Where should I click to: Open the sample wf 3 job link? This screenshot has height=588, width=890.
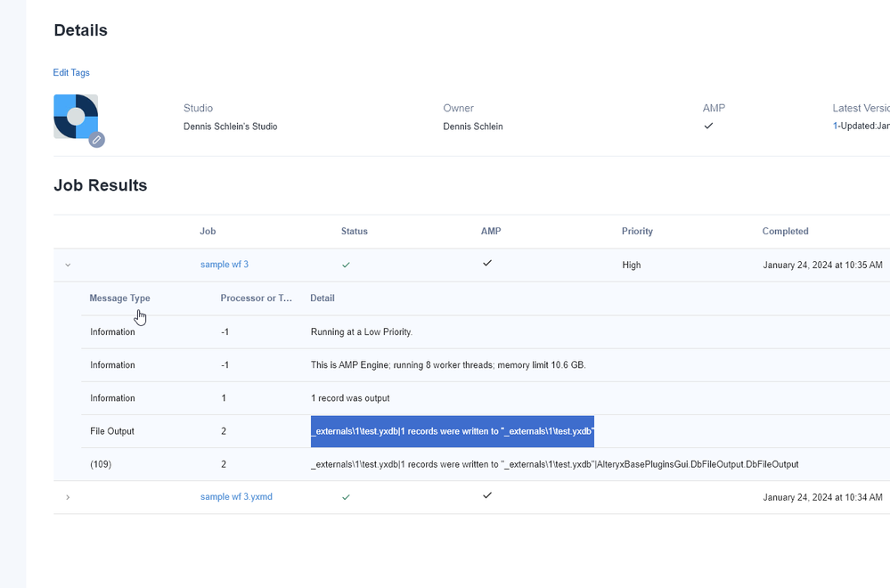(225, 265)
